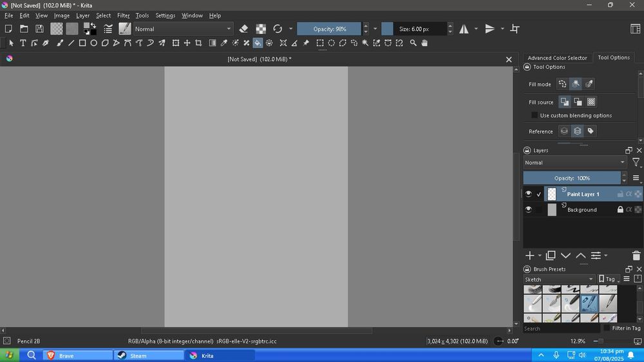Select the Ellipse shape tool
This screenshot has height=362, width=644.
click(x=93, y=43)
